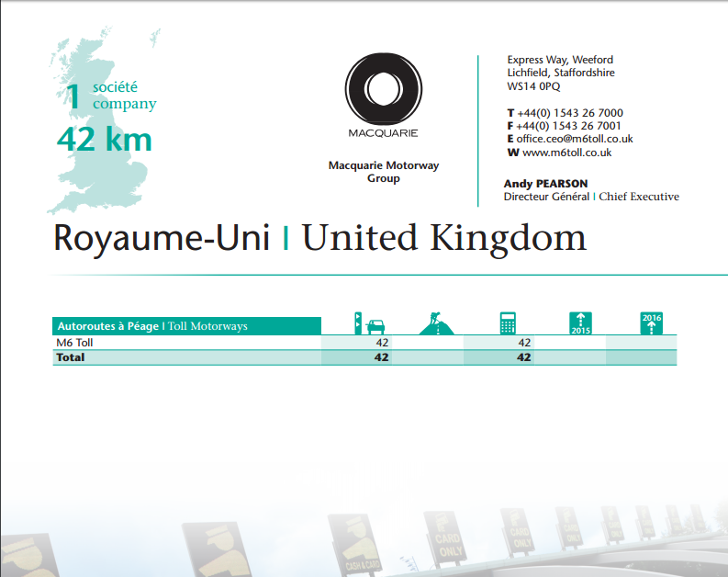Click the United Kingdom map graphic
Image resolution: width=728 pixels, height=577 pixels.
click(103, 120)
